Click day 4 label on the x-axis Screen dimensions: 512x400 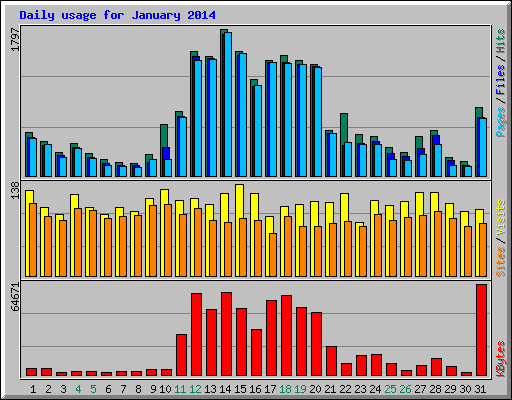[x=78, y=389]
